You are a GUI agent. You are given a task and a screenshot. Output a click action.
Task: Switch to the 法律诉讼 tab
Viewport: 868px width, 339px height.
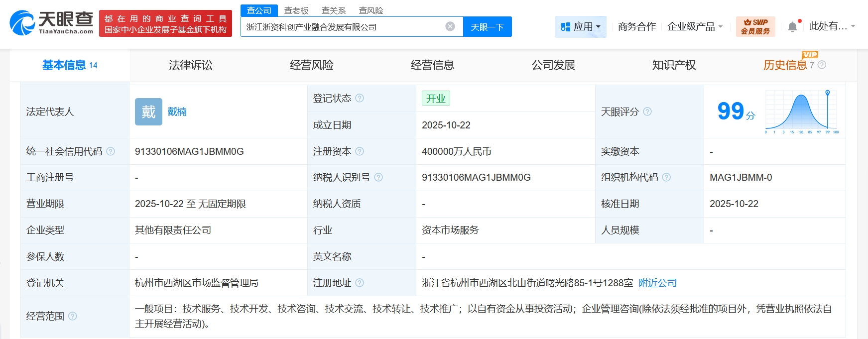coord(191,65)
